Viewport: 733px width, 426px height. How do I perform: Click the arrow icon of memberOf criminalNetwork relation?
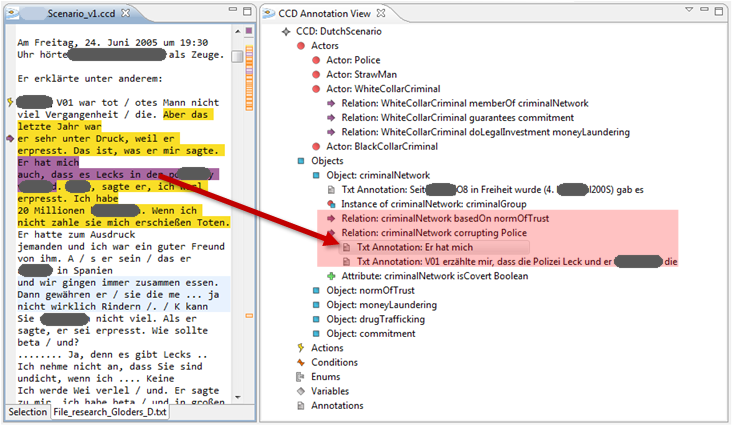[331, 103]
